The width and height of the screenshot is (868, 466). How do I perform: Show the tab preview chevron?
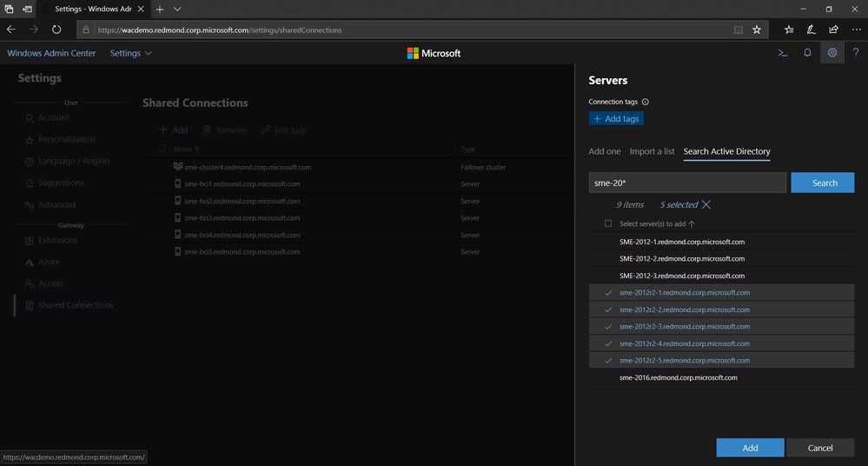[x=177, y=10]
